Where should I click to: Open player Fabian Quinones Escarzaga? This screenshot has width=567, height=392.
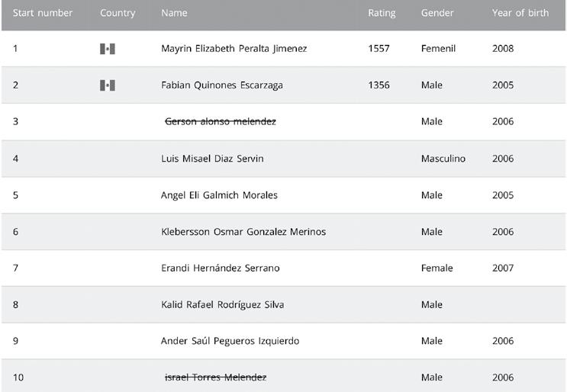click(x=222, y=85)
